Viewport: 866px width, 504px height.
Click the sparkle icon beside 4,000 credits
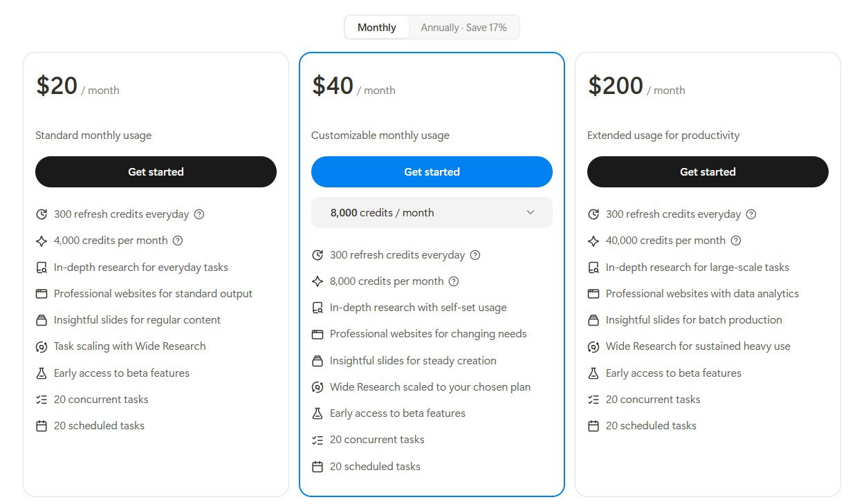point(41,241)
